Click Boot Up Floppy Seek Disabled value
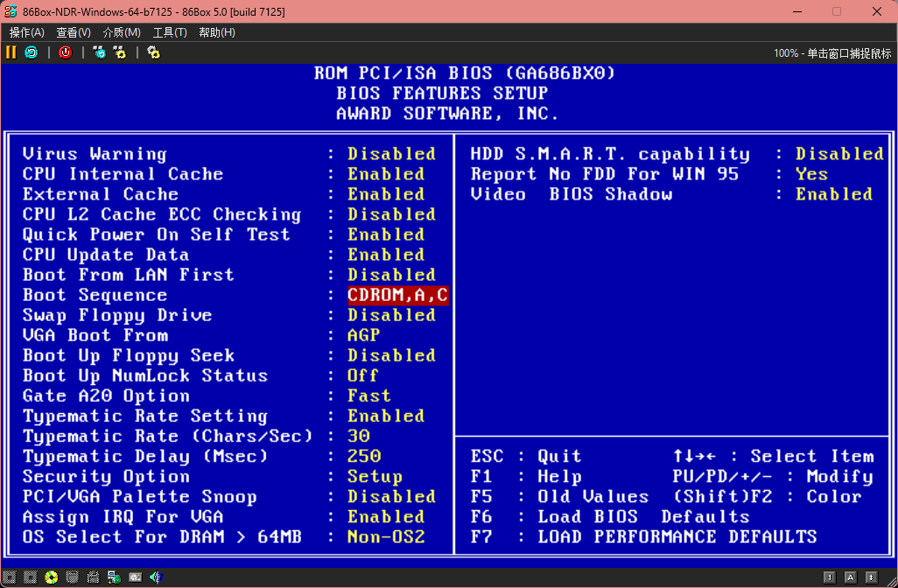 pyautogui.click(x=391, y=355)
